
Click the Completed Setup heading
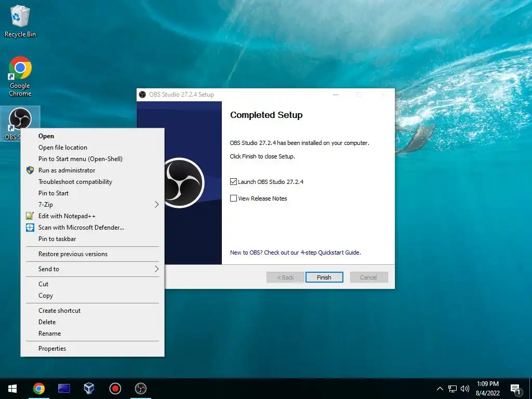pyautogui.click(x=267, y=115)
